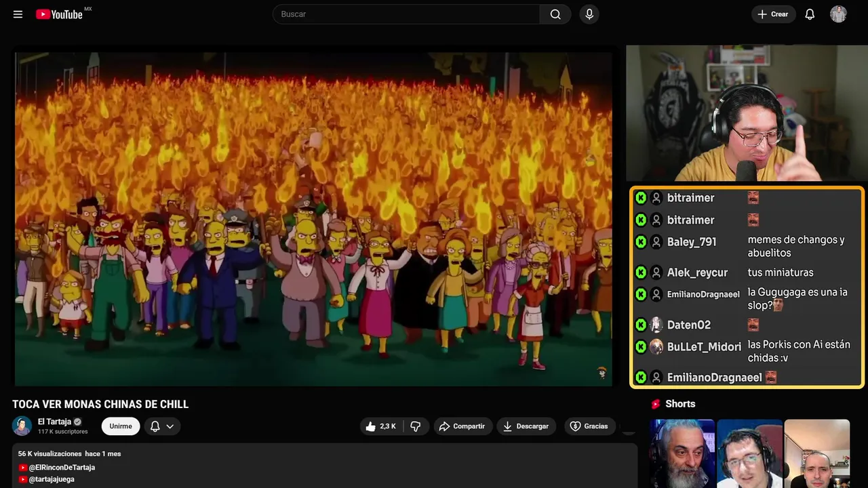Select the third Shorts thumbnail
The image size is (868, 488).
pyautogui.click(x=816, y=453)
